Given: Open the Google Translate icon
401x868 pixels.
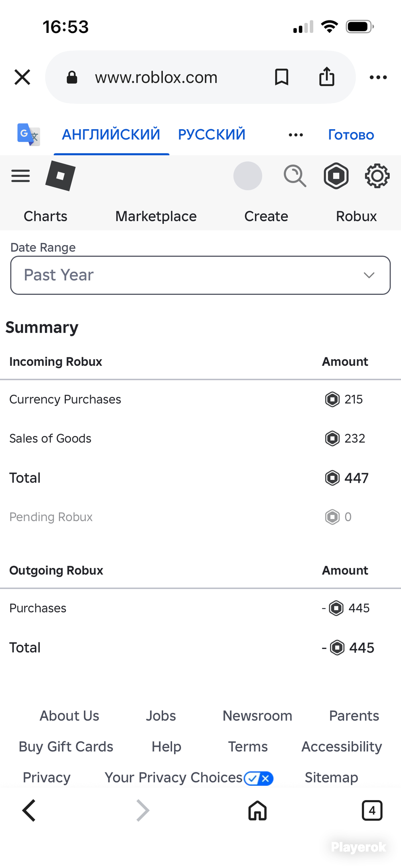Looking at the screenshot, I should point(28,134).
